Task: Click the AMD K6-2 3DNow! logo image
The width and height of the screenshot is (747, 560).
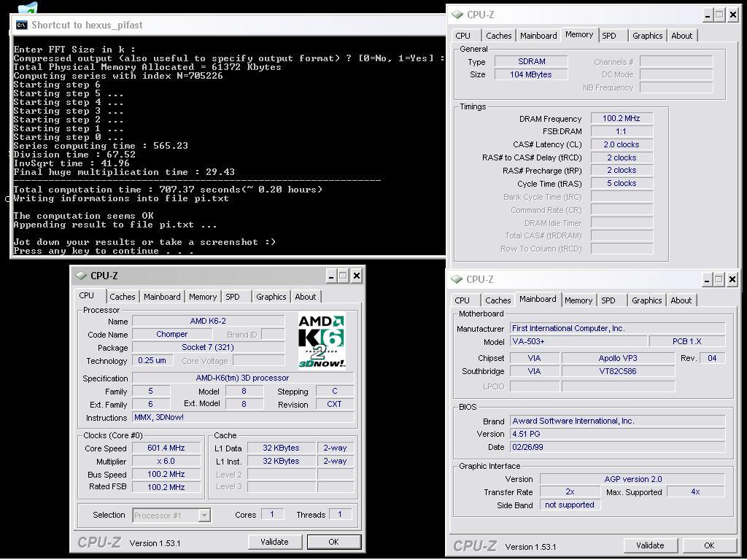Action: point(322,340)
